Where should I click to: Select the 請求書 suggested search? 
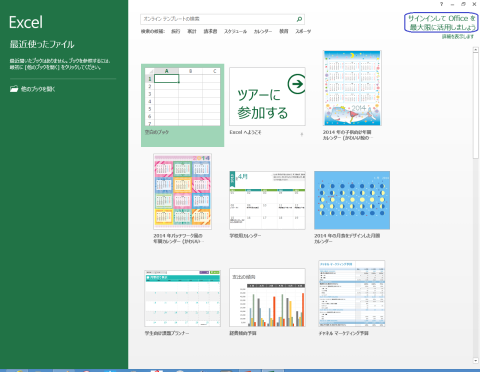coord(210,31)
